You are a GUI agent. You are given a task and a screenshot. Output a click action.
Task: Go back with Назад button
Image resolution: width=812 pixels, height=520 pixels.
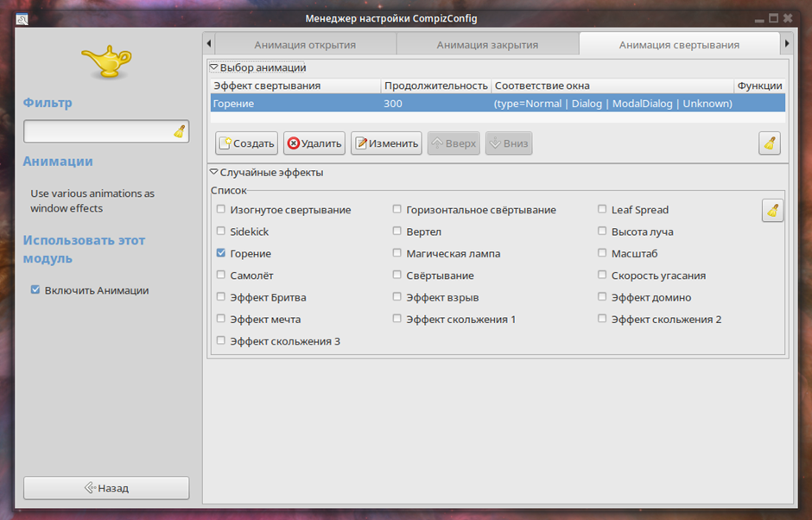coord(106,488)
